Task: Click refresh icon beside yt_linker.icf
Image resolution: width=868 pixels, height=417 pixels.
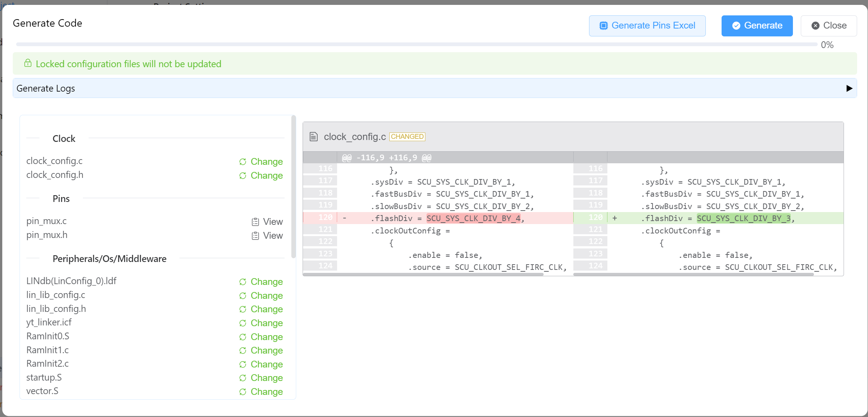Action: 243,323
